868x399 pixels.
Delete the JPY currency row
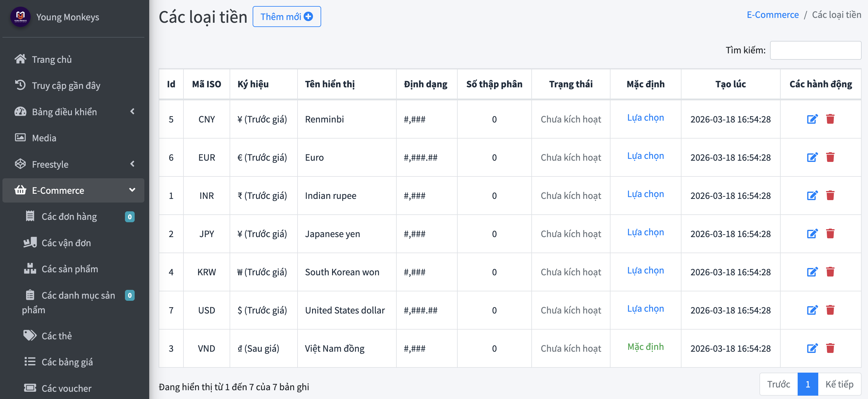click(830, 233)
